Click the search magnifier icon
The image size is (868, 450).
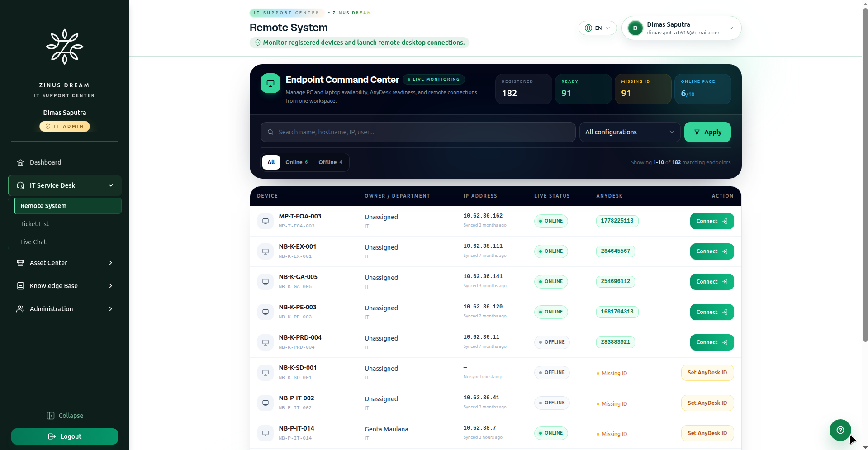click(x=270, y=132)
